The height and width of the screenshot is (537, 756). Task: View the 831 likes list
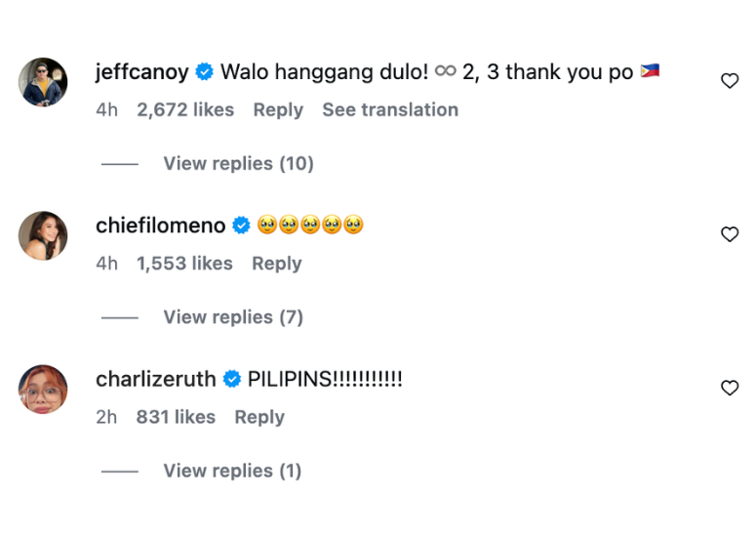(x=176, y=417)
